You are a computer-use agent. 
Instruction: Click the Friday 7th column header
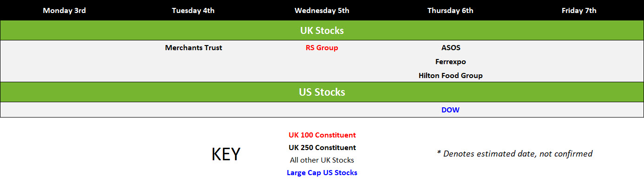point(579,10)
